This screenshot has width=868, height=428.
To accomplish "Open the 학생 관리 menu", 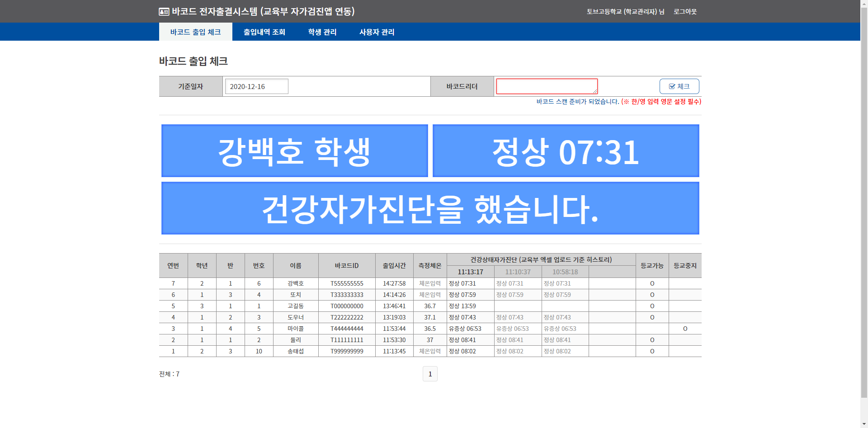I will [x=322, y=32].
